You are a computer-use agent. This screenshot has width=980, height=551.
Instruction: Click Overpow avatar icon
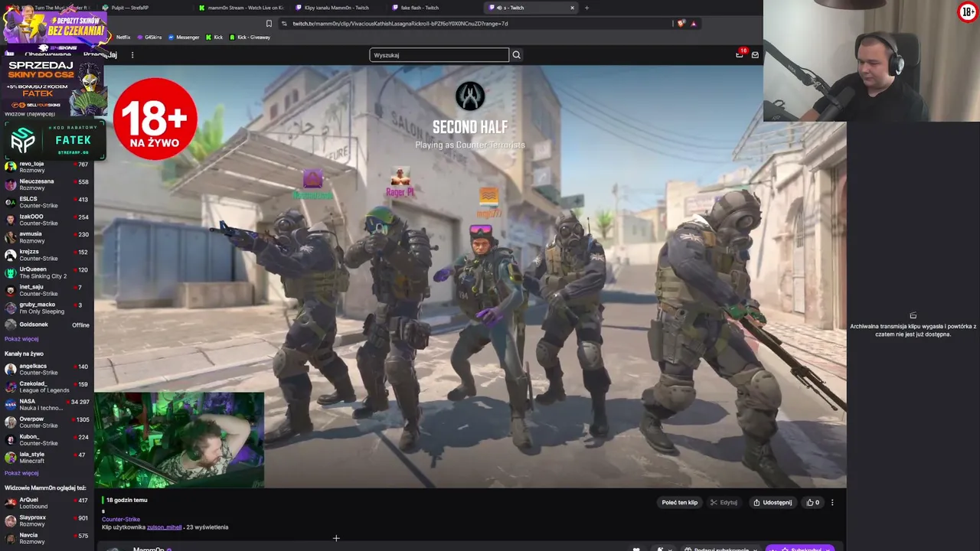pyautogui.click(x=10, y=422)
